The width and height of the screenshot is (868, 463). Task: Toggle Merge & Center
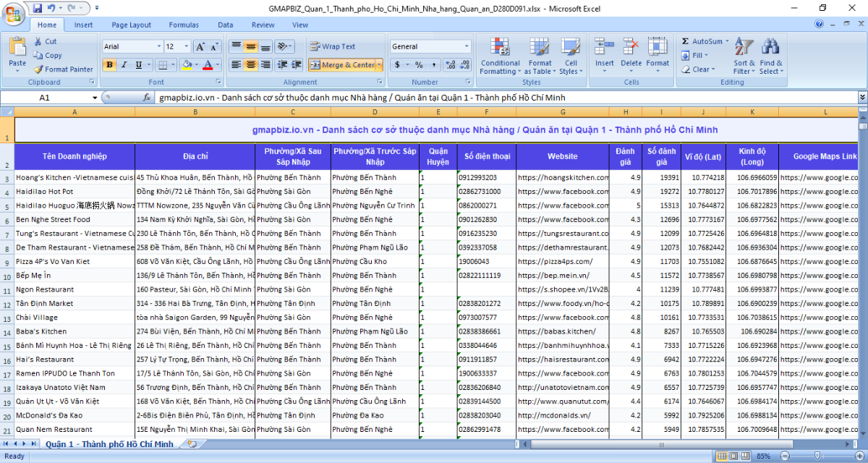pos(341,65)
